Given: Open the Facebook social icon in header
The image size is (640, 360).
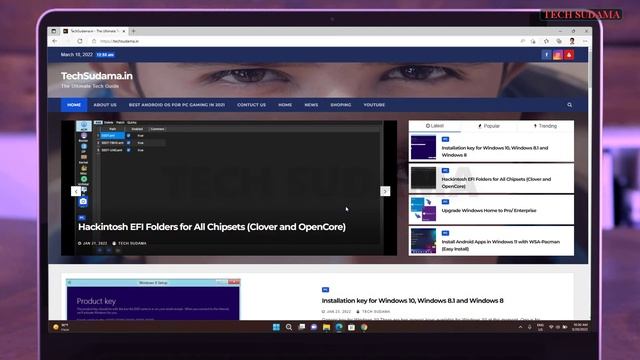Looking at the screenshot, I should click(x=546, y=55).
